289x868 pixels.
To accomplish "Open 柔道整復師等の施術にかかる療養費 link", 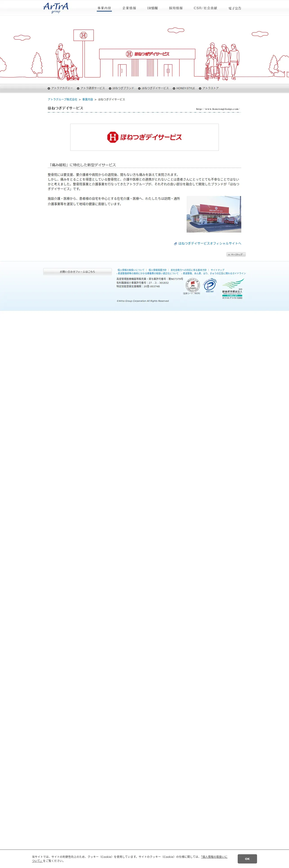I will pyautogui.click(x=148, y=273).
